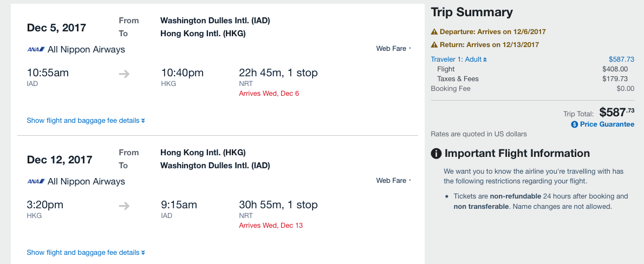This screenshot has width=644, height=264.
Task: Click the warning icon beside the Departure arrival notice
Action: pos(434,32)
